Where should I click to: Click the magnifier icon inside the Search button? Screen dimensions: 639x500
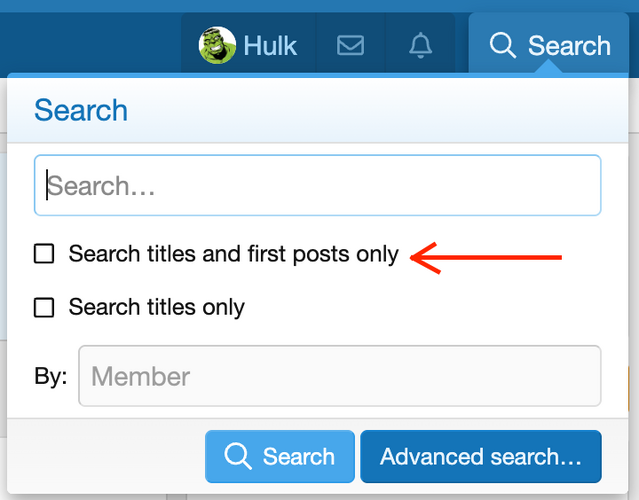[x=238, y=456]
